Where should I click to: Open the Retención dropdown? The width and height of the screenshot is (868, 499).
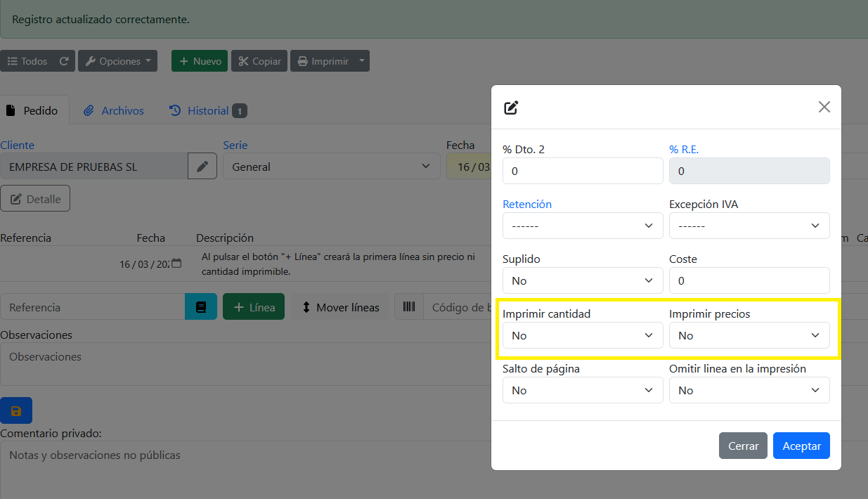(582, 226)
